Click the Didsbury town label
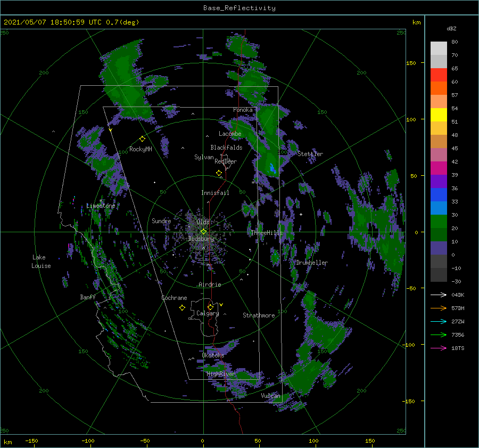 pos(201,239)
